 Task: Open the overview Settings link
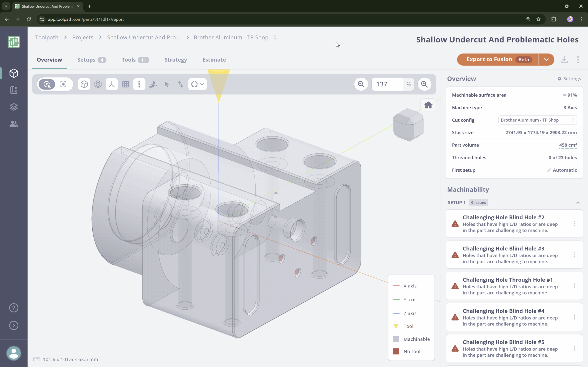tap(569, 79)
